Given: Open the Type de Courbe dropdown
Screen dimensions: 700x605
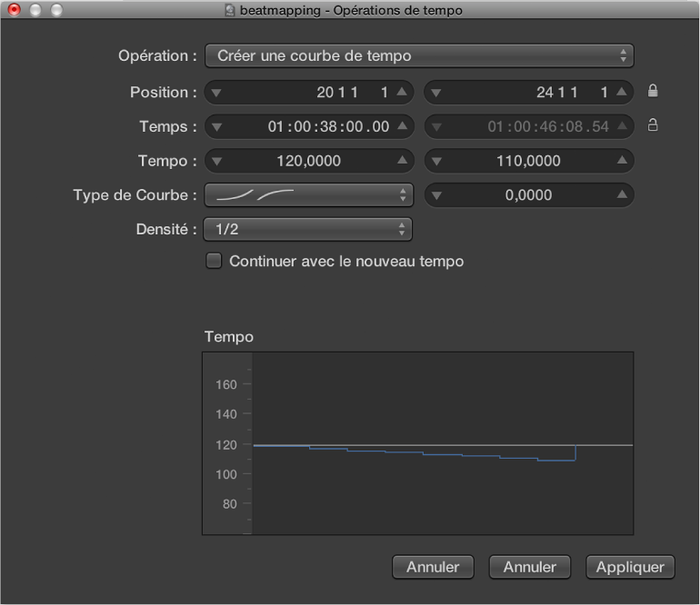Looking at the screenshot, I should coord(309,195).
